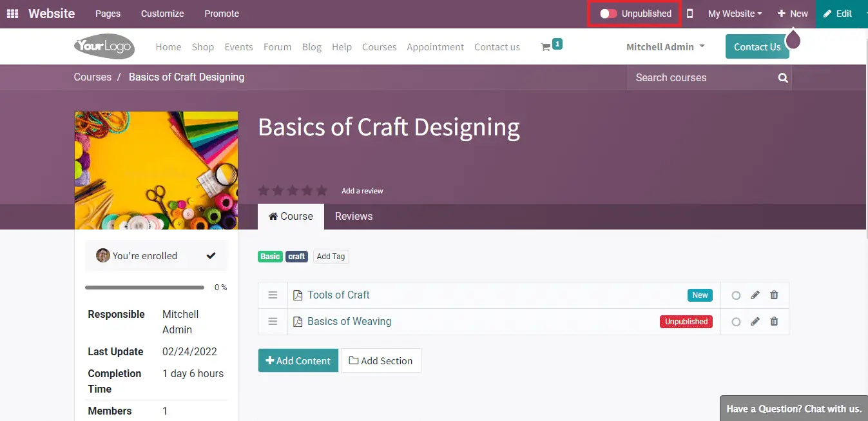
Task: Expand the Mitchell Admin user menu
Action: click(666, 47)
